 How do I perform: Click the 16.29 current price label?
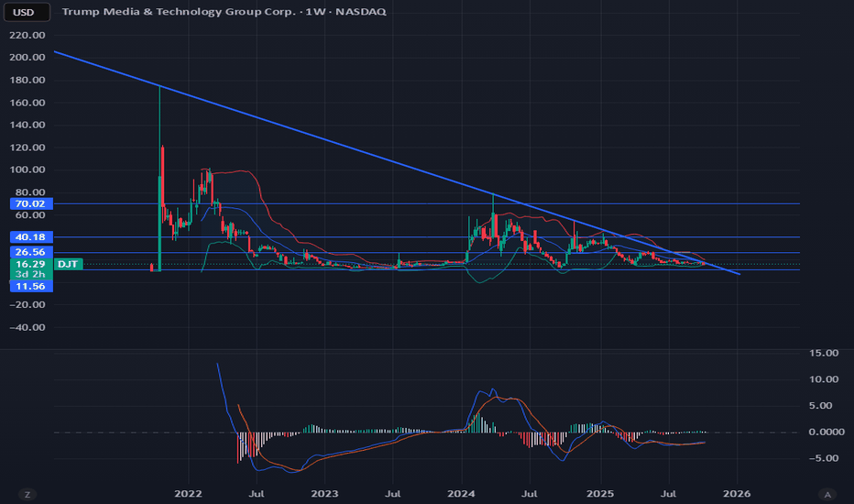[31, 264]
